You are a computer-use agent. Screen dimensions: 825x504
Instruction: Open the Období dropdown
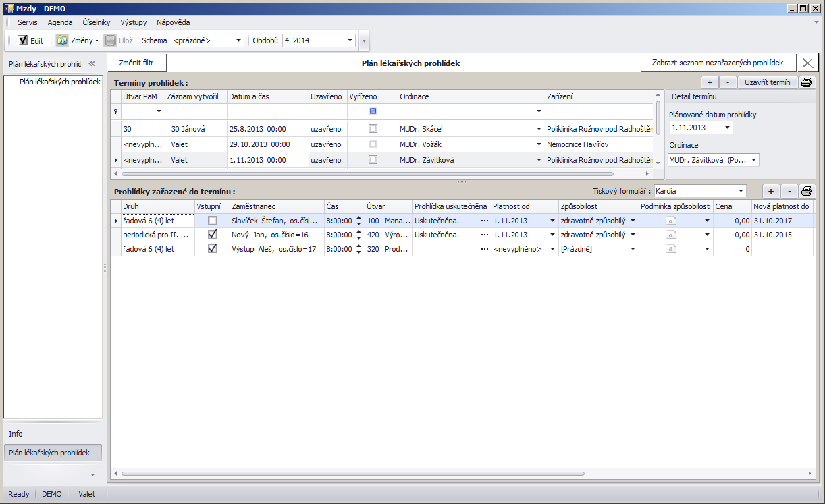[350, 40]
